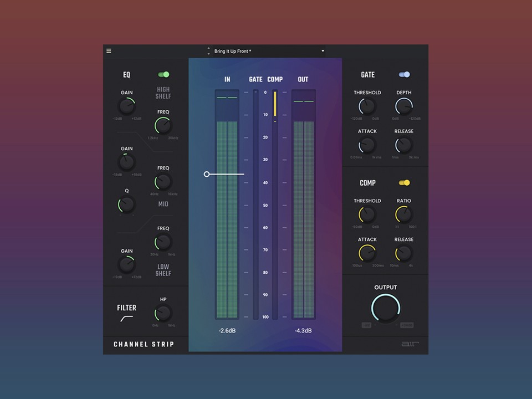The image size is (532, 399).
Task: Click the preset up/down stepper arrows
Action: click(x=209, y=51)
